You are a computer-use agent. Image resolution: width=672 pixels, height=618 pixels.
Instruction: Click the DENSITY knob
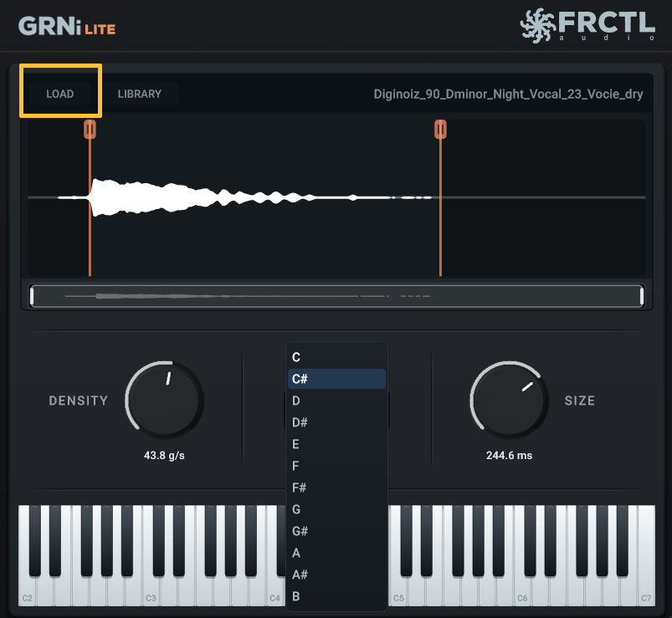click(x=164, y=400)
